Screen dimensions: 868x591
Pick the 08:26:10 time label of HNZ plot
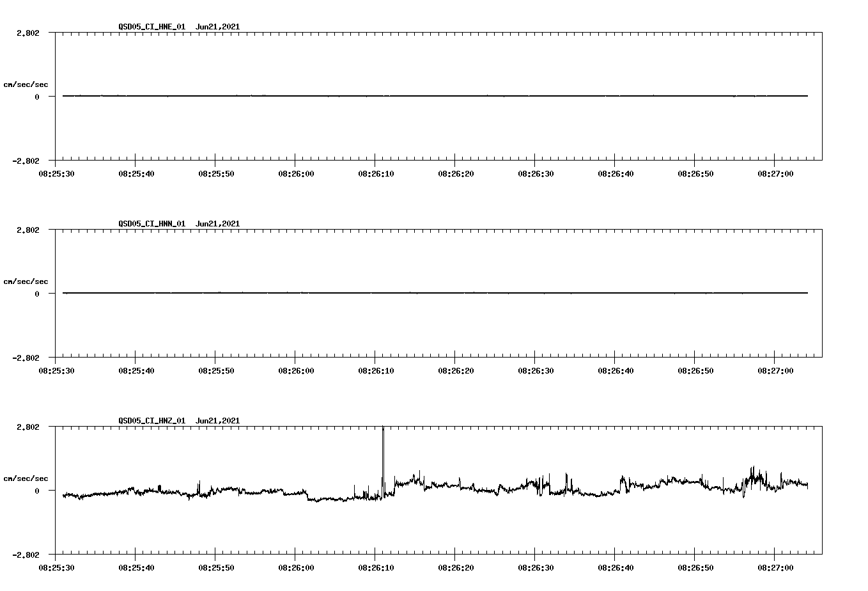pos(375,568)
